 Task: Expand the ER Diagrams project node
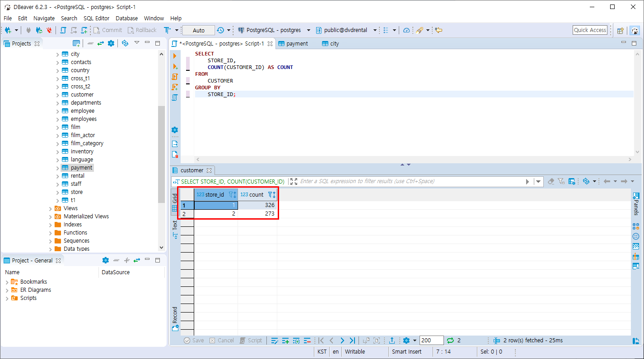point(7,290)
